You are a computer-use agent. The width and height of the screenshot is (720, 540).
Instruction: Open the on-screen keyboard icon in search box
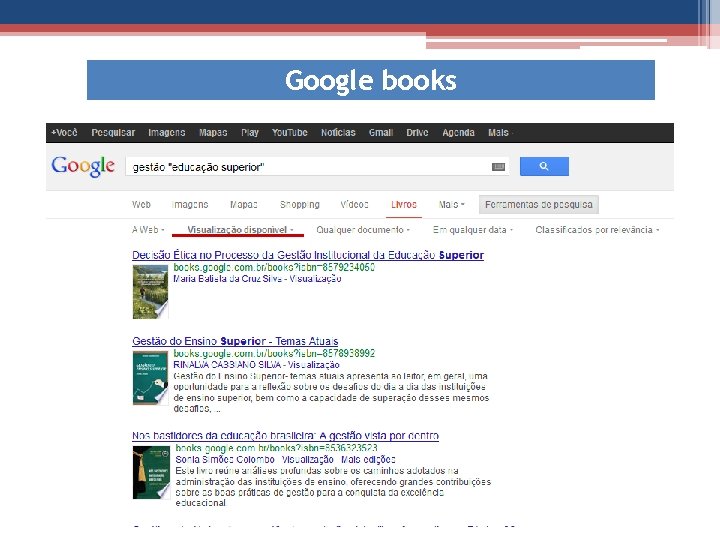pyautogui.click(x=498, y=167)
